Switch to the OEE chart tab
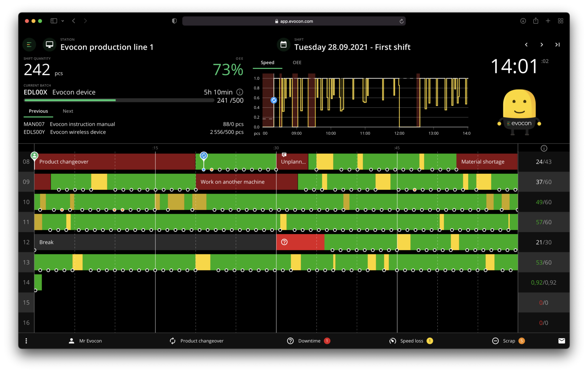This screenshot has height=373, width=588. click(297, 63)
